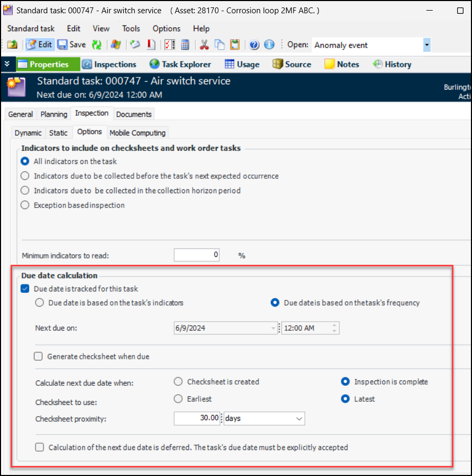Screen dimensions: 472x476
Task: Click the Checksheet proximity 30.00 field
Action: click(197, 418)
